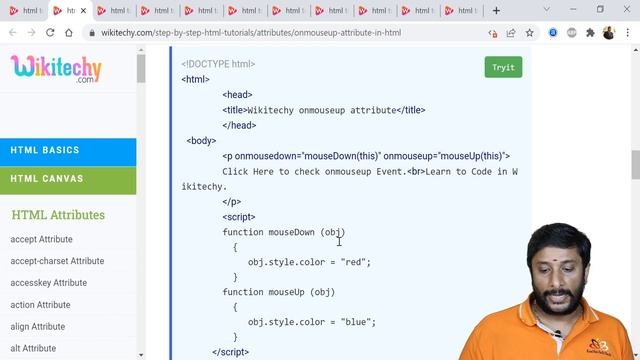640x360 pixels.
Task: Click the function mouseUp (obj) line
Action: pos(279,292)
